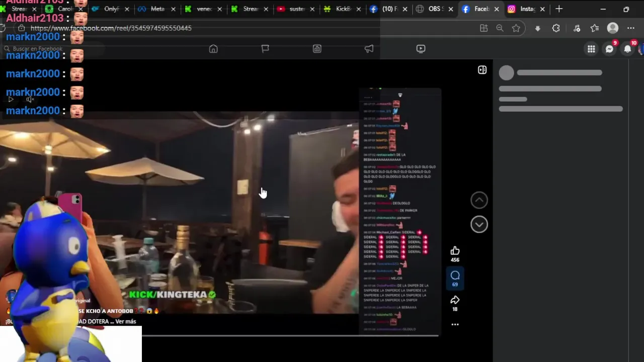Image resolution: width=644 pixels, height=362 pixels.
Task: Open the chart-style icon in Facebook navigation
Action: point(317,49)
